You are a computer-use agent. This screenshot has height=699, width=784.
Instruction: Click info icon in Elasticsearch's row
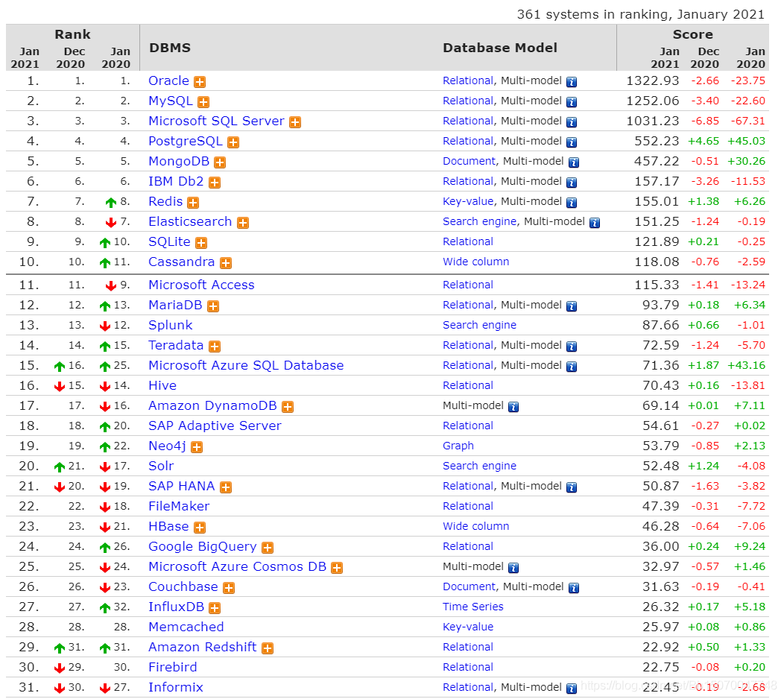[595, 223]
